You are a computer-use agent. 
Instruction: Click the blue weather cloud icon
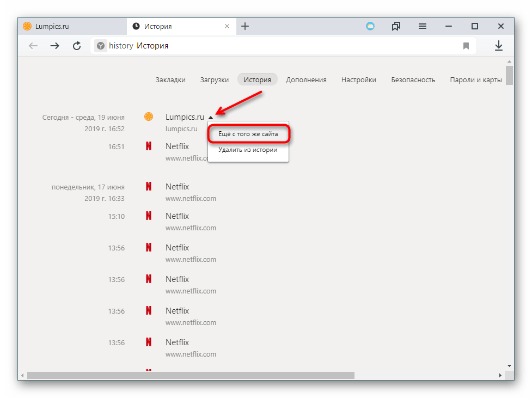pos(370,26)
